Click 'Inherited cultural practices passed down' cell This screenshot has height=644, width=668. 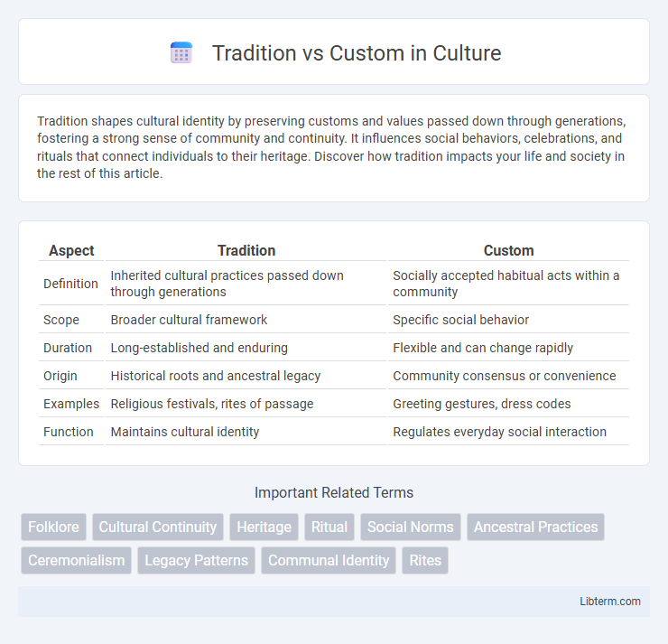[x=246, y=284]
